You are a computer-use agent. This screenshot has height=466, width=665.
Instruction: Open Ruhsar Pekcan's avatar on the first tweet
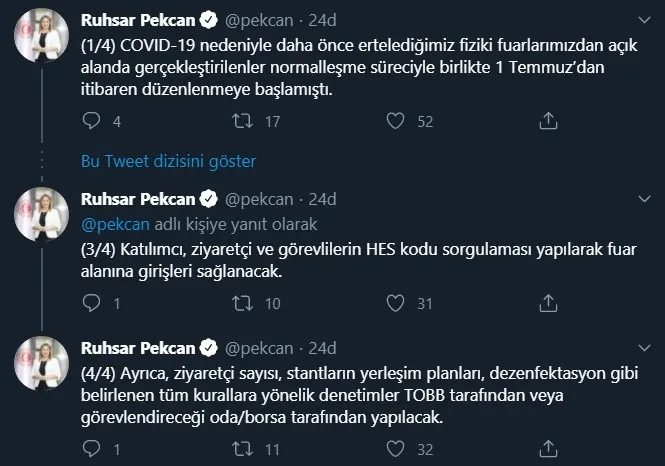tap(40, 41)
